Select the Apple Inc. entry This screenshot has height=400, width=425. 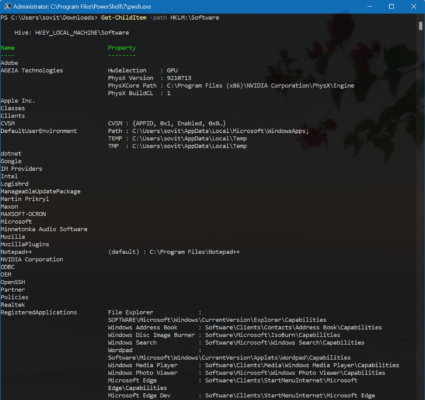[18, 101]
